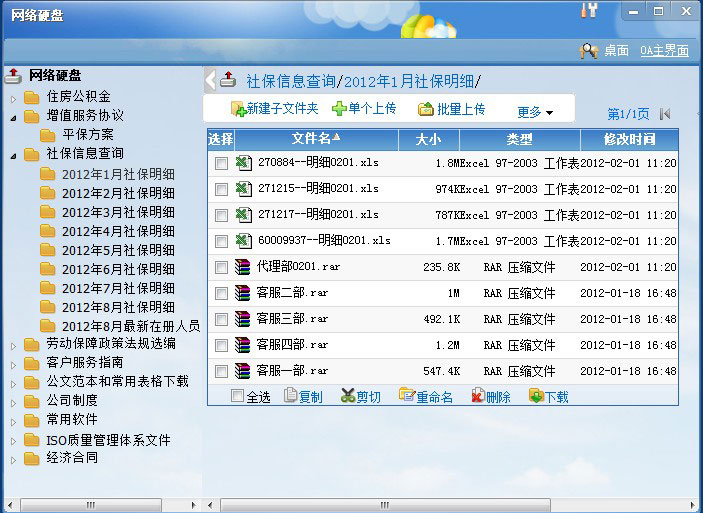
Task: Open the OA主界面 link
Action: [664, 50]
